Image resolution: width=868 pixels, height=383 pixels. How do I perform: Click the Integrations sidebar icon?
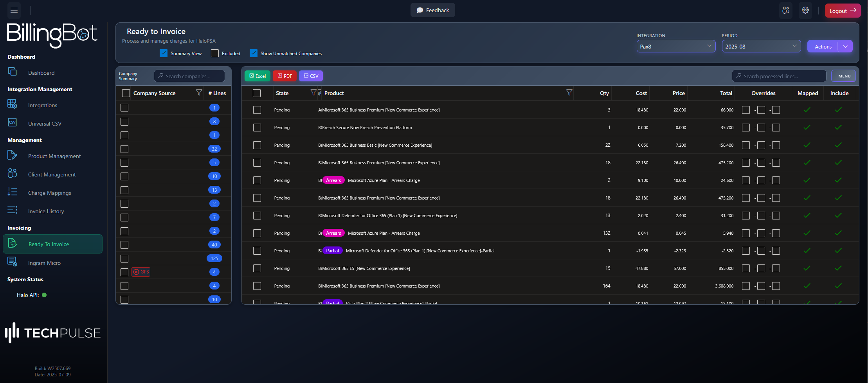pos(12,104)
